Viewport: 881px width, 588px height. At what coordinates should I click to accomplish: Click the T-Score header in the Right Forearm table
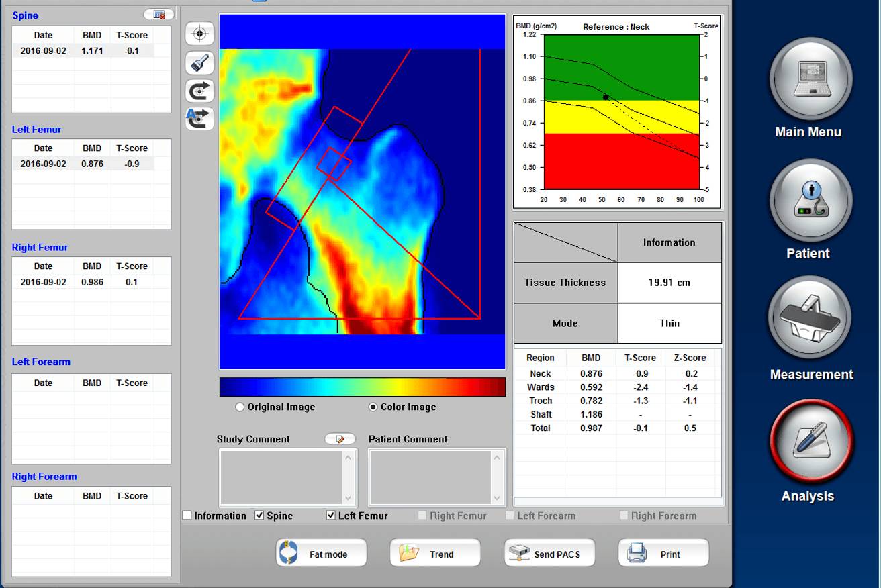pyautogui.click(x=132, y=496)
